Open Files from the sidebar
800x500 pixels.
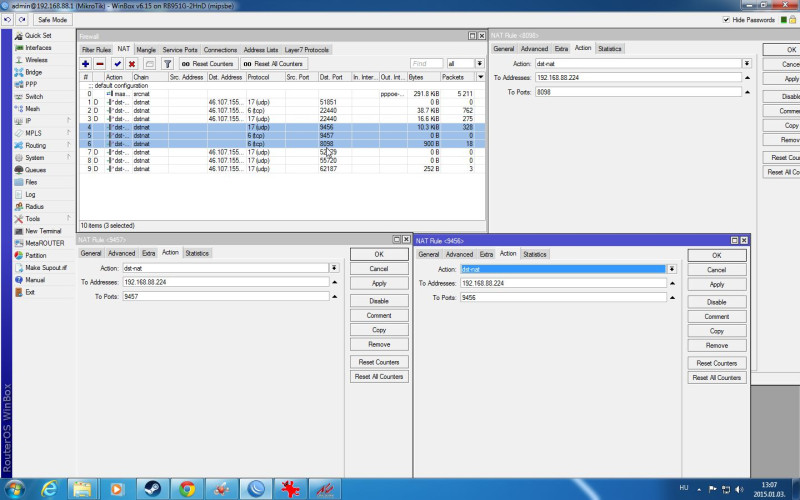[x=31, y=182]
